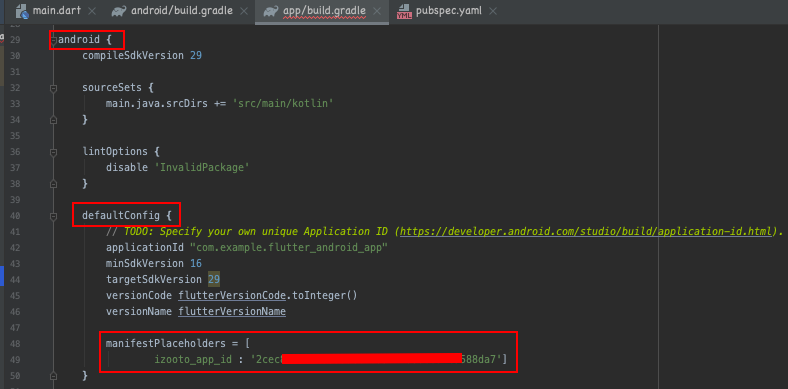Click the lintOptions keyword
This screenshot has height=389, width=788.
(115, 152)
